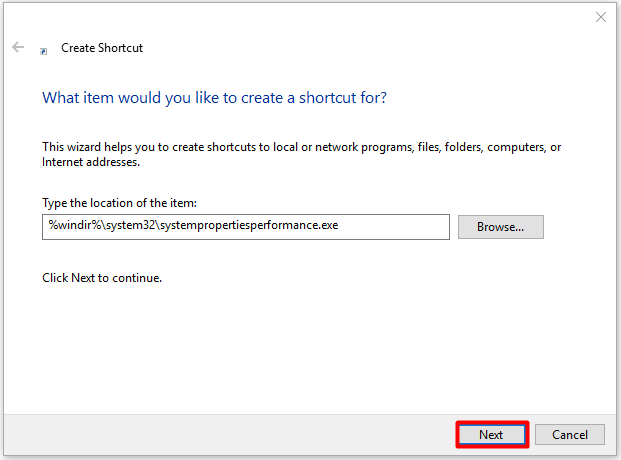Click the gray footer bar left of Next

pyautogui.click(x=220, y=435)
